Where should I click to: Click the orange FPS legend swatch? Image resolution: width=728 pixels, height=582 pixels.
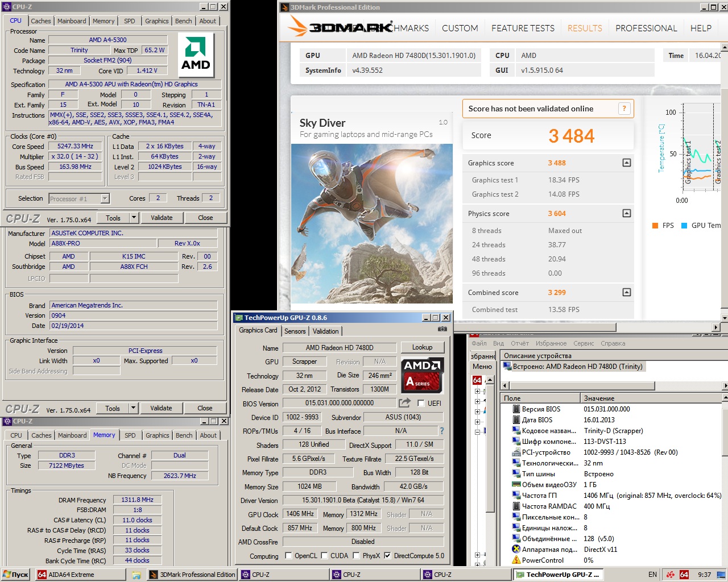click(655, 226)
